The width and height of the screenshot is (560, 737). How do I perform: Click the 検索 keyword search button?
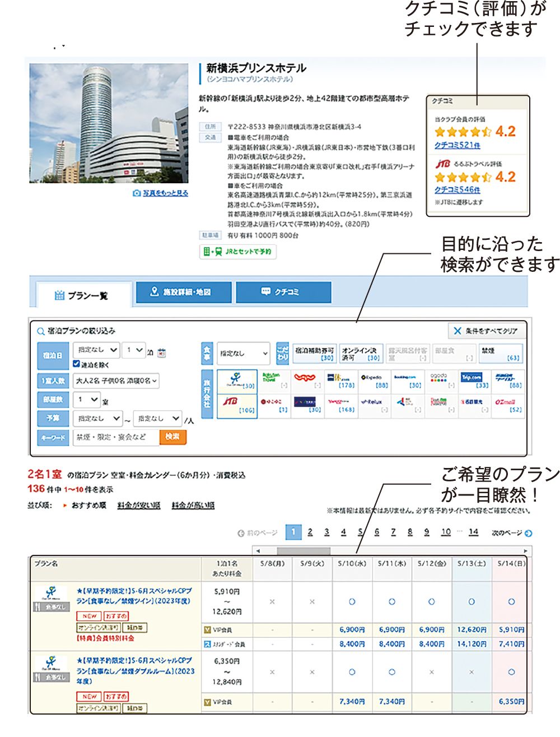pyautogui.click(x=172, y=437)
